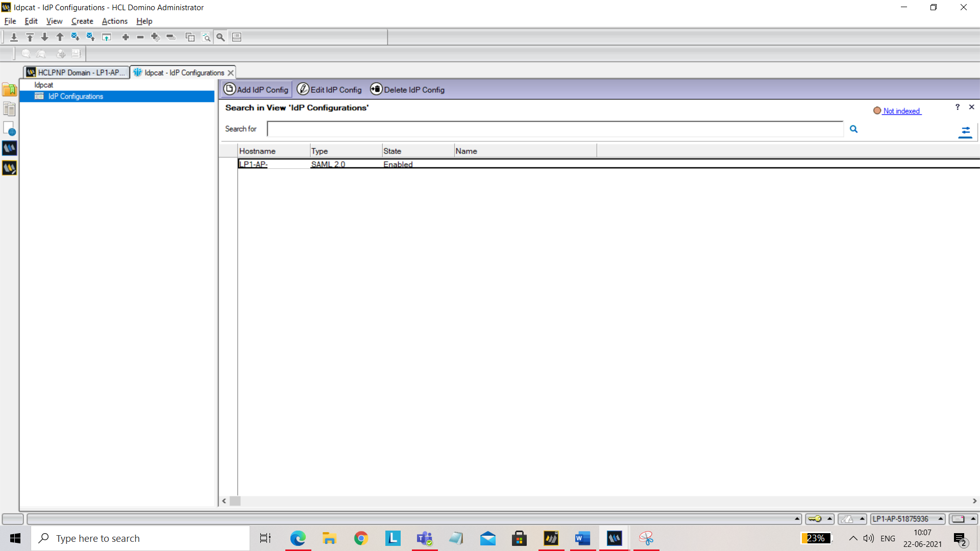This screenshot has width=980, height=551.
Task: Click the Name column header
Action: 525,151
